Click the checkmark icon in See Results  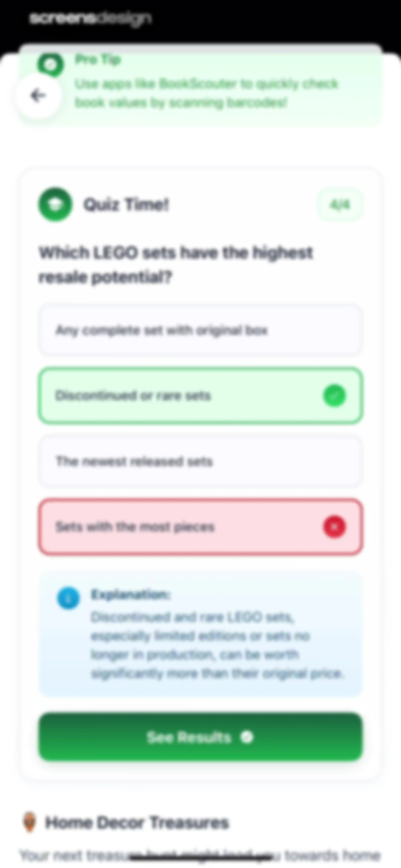(x=247, y=737)
